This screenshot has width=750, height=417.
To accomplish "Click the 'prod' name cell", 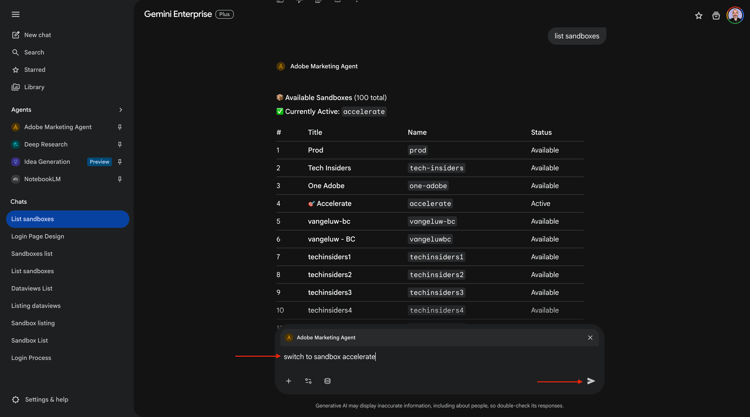I will coord(418,150).
